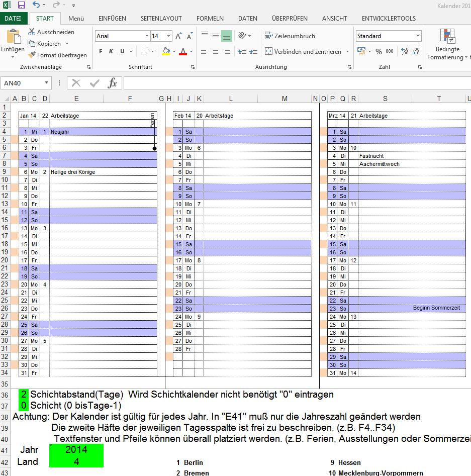Open Bedingte Formatierung icon

coord(447,36)
